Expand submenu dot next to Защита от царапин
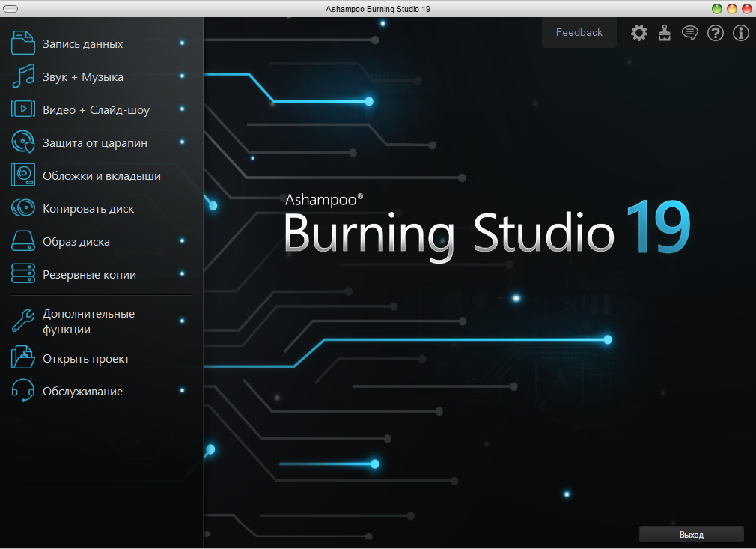Image resolution: width=756 pixels, height=549 pixels. click(182, 142)
